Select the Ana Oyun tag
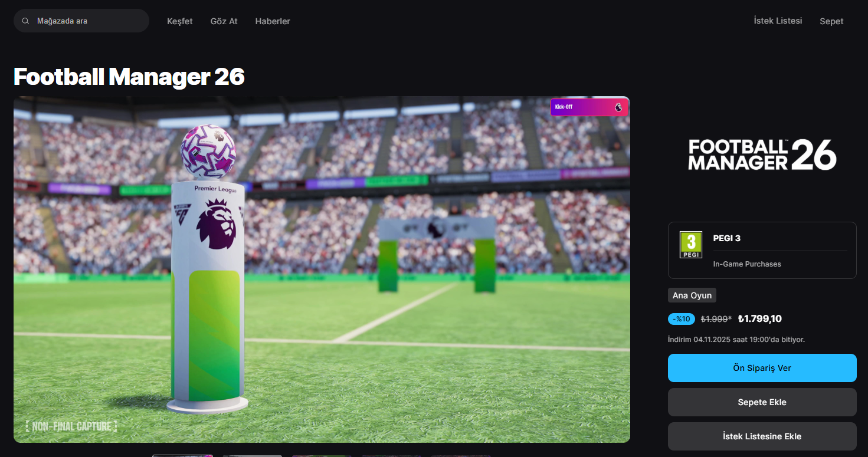 point(692,295)
